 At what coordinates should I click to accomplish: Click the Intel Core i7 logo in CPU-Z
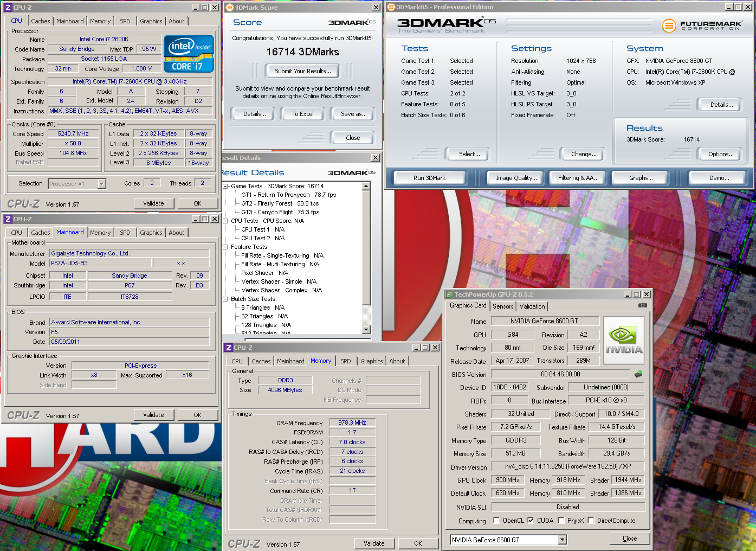[189, 54]
